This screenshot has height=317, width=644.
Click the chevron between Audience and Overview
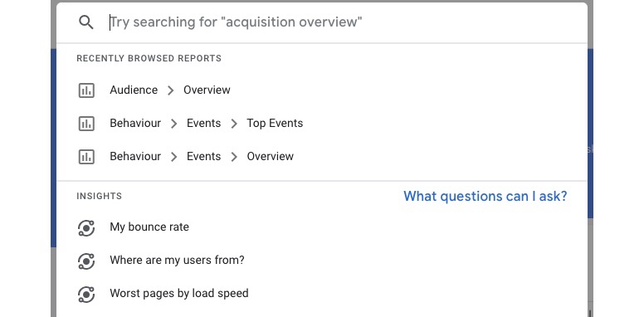coord(170,90)
